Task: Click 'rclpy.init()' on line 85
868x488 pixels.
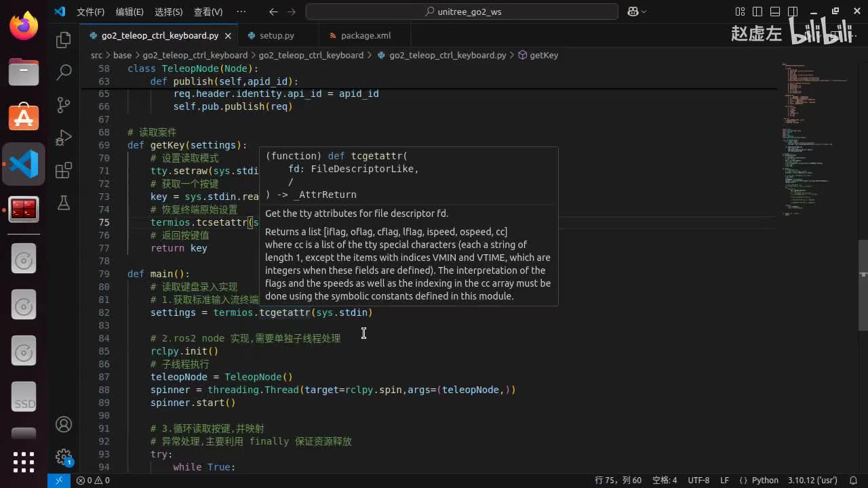Action: click(184, 351)
